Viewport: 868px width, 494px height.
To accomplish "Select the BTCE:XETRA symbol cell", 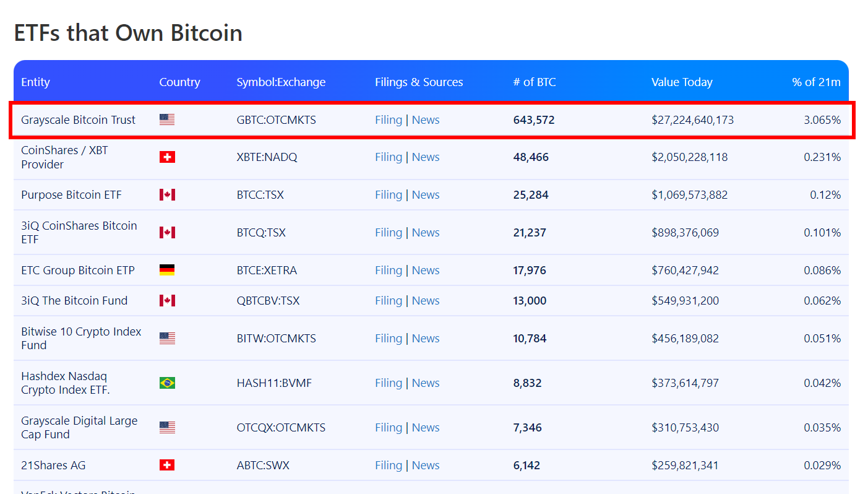I will 267,271.
